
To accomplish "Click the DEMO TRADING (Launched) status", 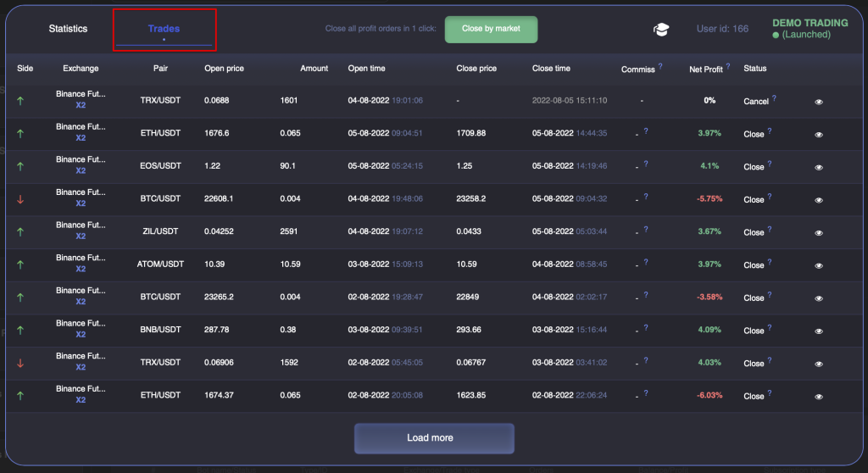I will tap(810, 29).
